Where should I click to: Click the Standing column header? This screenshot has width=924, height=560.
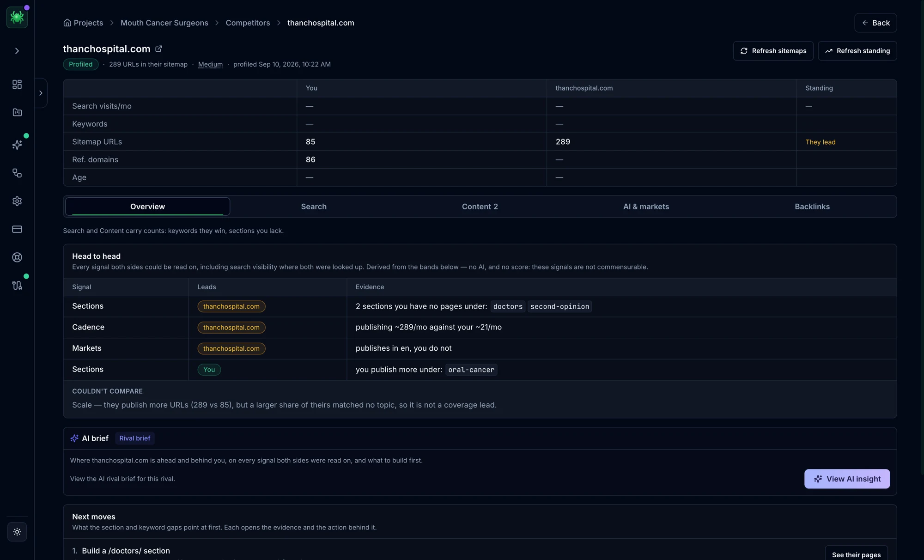[819, 88]
